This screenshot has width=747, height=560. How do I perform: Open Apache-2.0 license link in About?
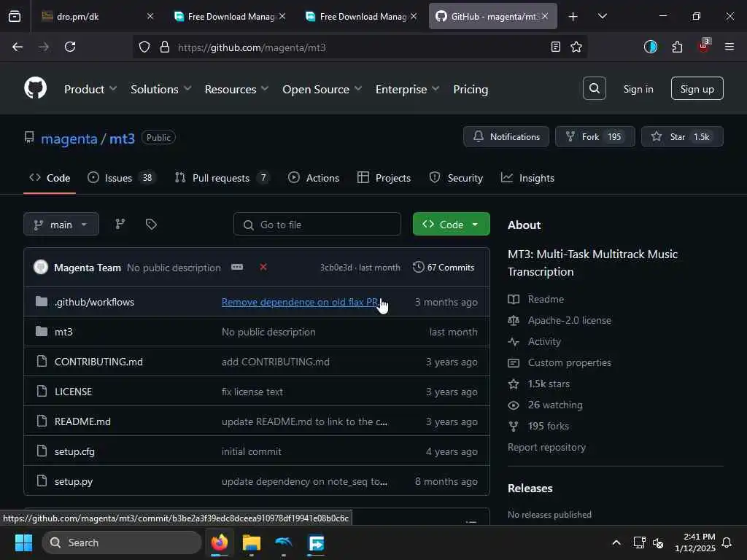[569, 320]
